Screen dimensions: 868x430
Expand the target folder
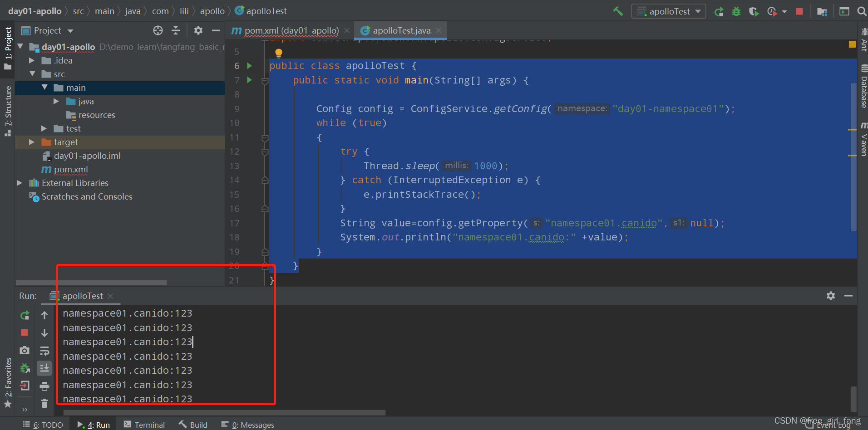tap(32, 142)
